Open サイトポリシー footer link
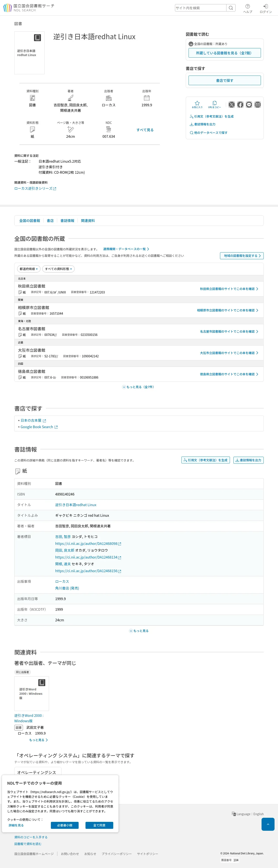 [148, 853]
